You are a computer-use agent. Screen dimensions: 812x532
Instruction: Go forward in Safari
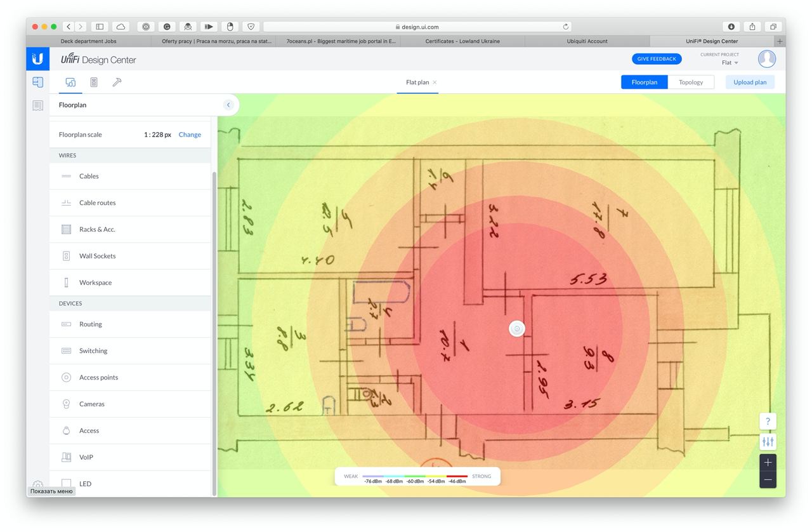point(81,27)
